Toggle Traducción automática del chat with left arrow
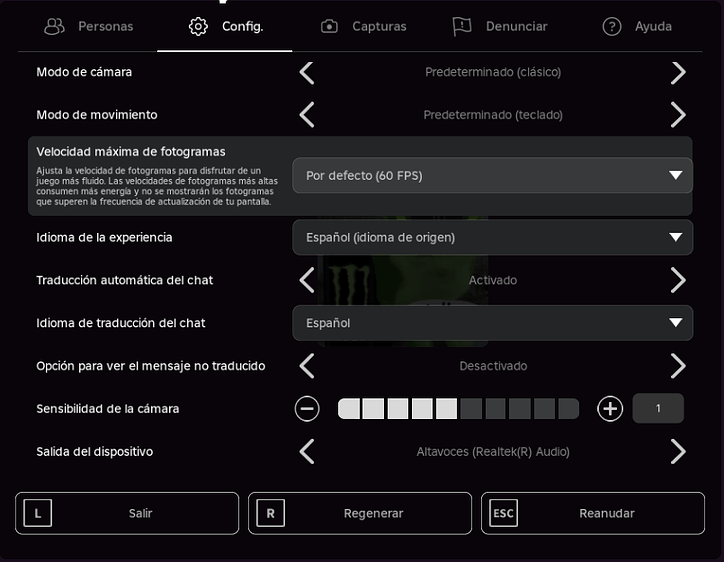Viewport: 724px width, 562px height. [x=307, y=280]
